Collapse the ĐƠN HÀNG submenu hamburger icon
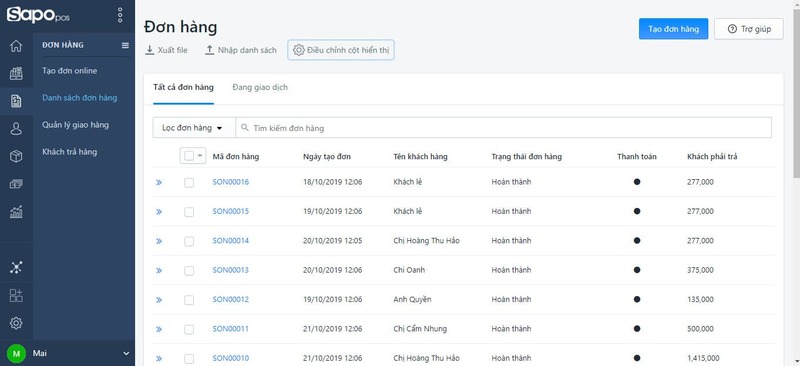This screenshot has height=366, width=800. [x=125, y=45]
